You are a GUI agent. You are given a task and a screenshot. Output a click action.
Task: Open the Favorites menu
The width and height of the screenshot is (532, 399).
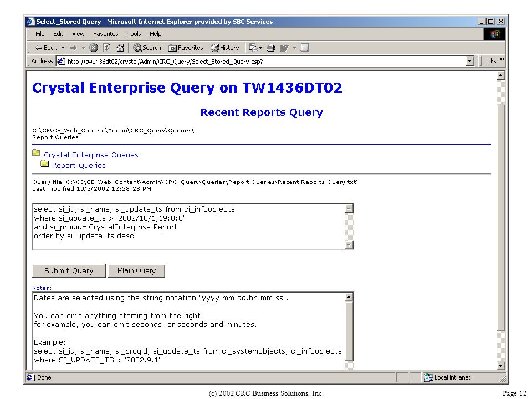click(105, 34)
